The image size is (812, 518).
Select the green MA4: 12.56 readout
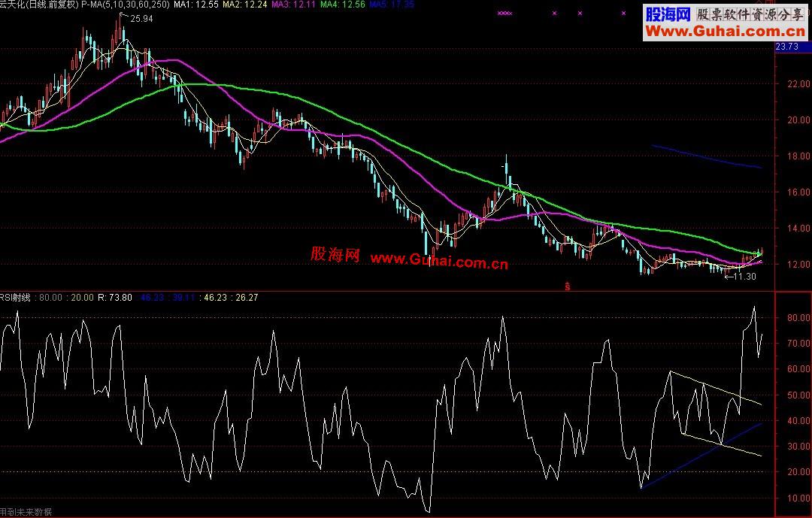(342, 5)
